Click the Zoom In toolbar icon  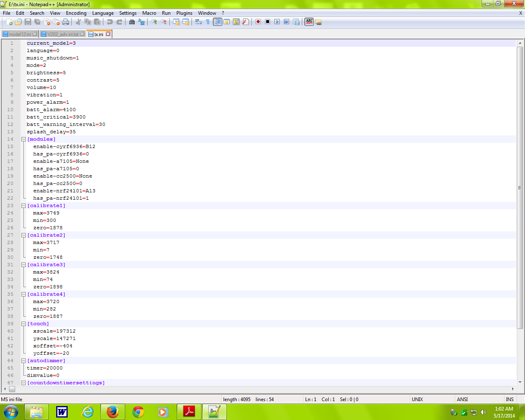click(154, 22)
